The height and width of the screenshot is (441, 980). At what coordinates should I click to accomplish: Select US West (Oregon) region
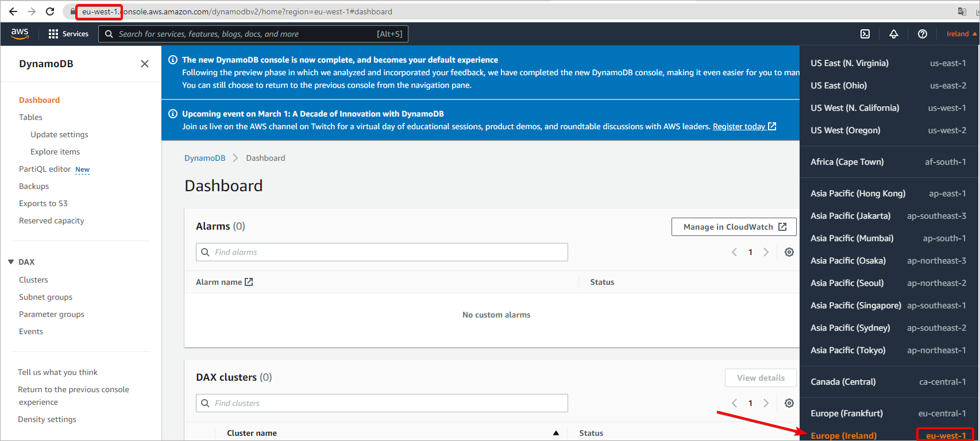[888, 130]
